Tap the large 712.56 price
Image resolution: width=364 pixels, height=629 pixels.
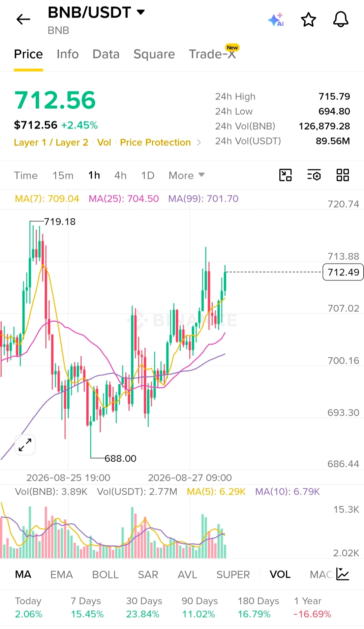[55, 100]
